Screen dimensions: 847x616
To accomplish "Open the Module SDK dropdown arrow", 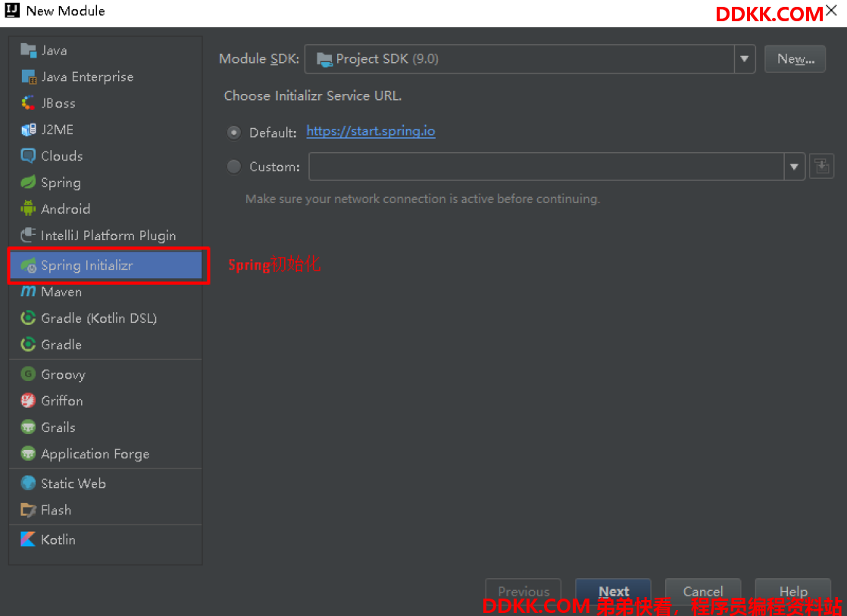I will click(745, 59).
